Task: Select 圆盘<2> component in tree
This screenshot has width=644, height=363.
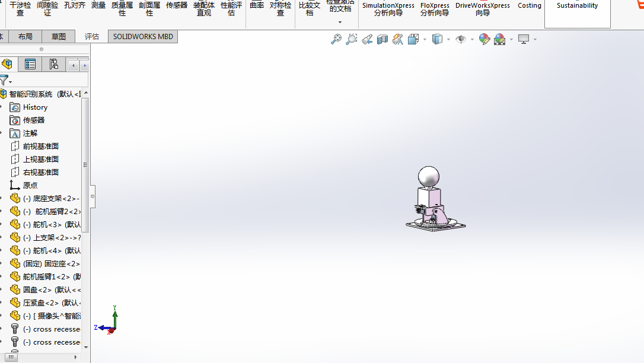Action: point(44,290)
